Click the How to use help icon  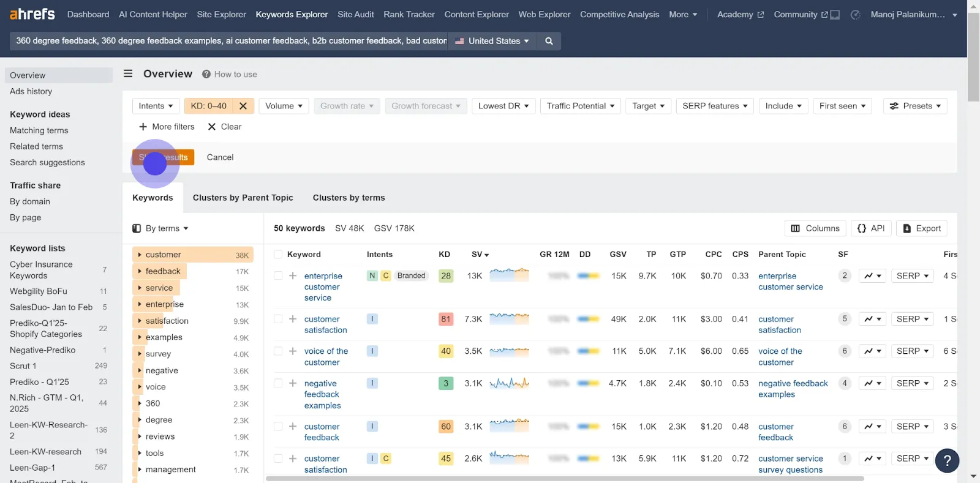tap(206, 74)
